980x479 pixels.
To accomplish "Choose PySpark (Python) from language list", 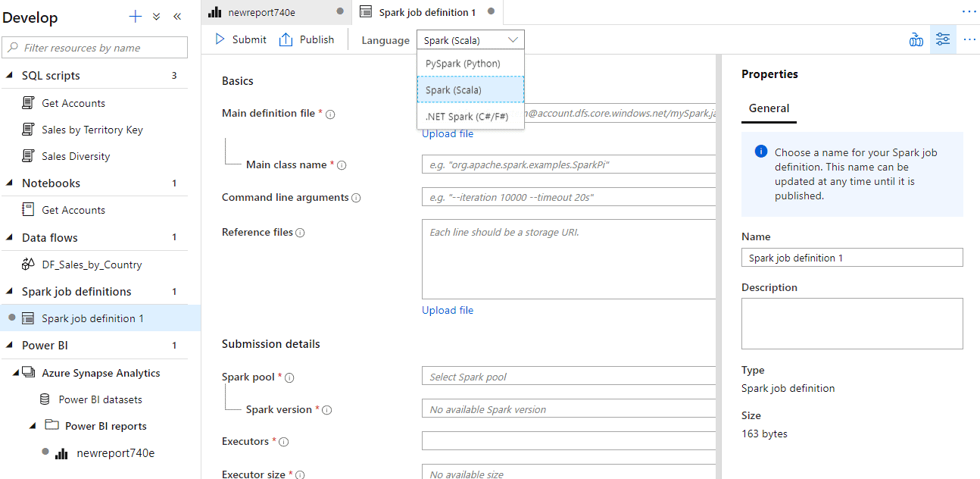I will (470, 64).
